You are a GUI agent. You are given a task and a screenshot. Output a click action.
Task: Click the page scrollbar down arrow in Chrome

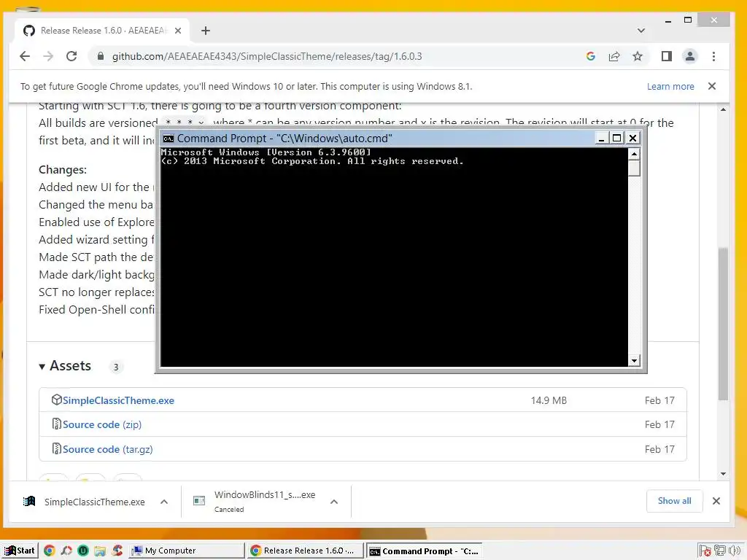coord(723,473)
